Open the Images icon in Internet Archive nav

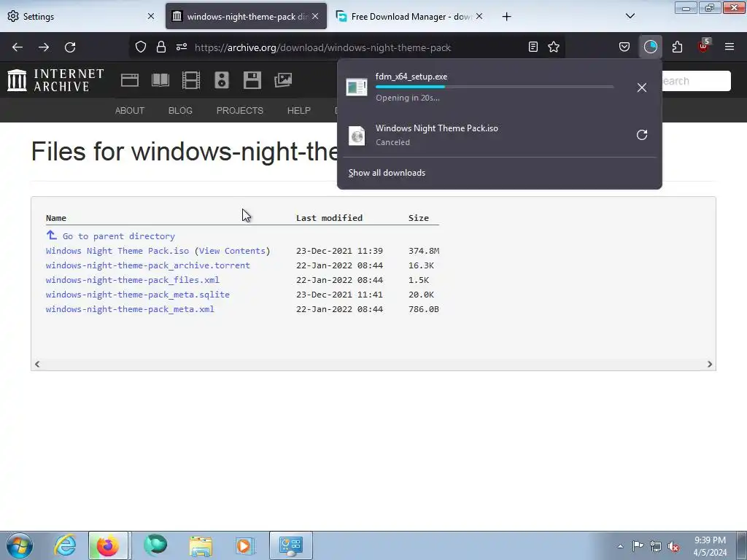click(x=283, y=80)
